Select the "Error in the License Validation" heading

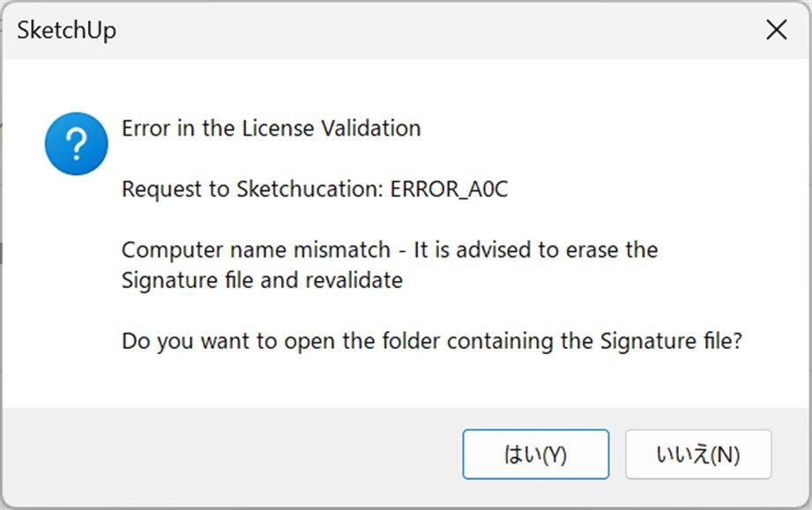(271, 129)
